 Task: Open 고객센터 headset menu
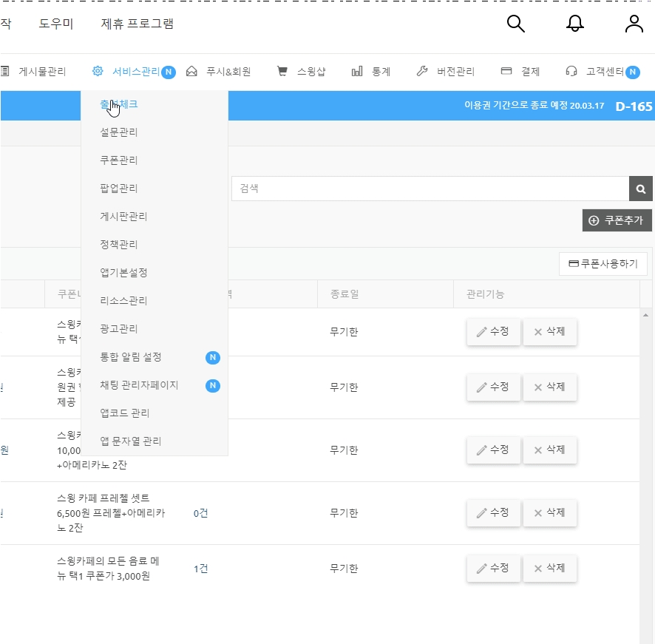point(602,72)
